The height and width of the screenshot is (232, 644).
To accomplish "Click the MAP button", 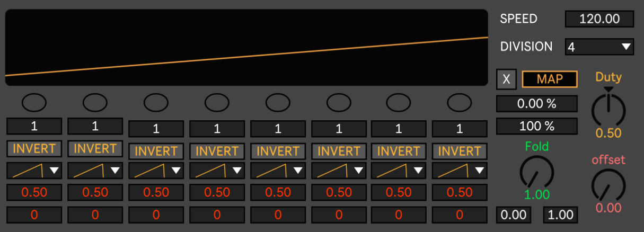I will pos(549,79).
